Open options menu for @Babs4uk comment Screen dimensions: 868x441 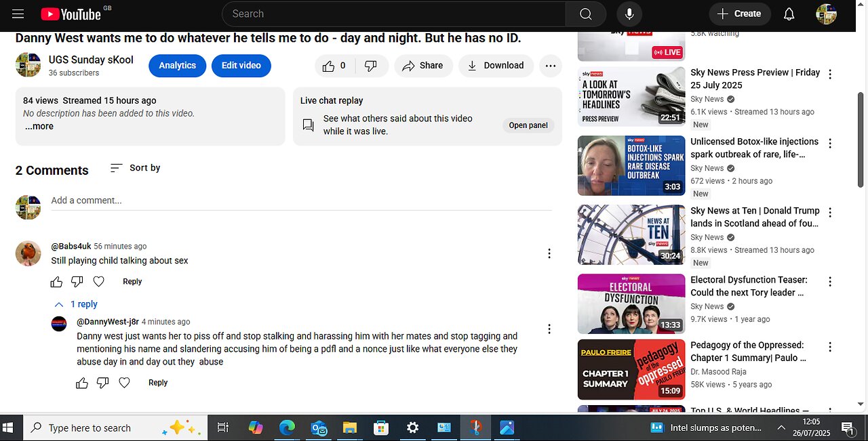(x=549, y=253)
